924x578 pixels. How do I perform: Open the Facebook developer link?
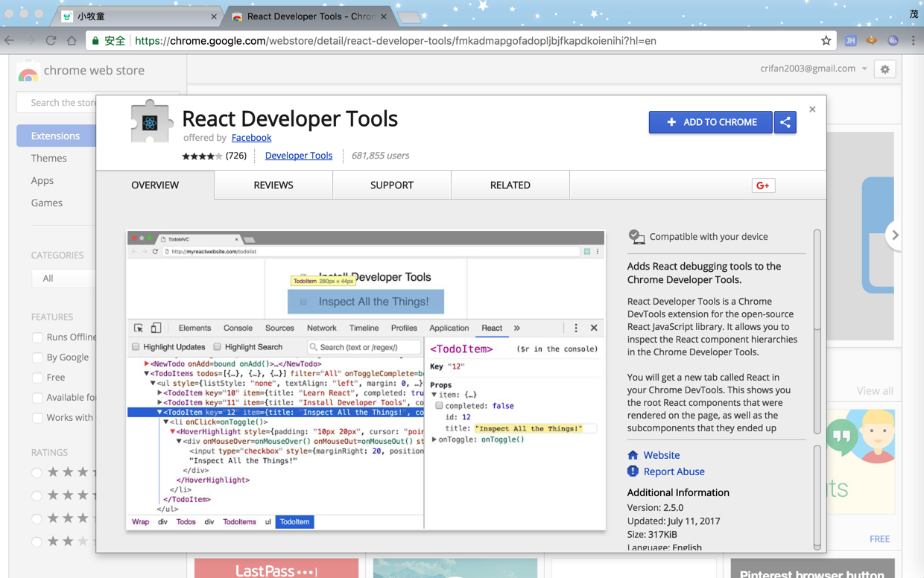251,138
